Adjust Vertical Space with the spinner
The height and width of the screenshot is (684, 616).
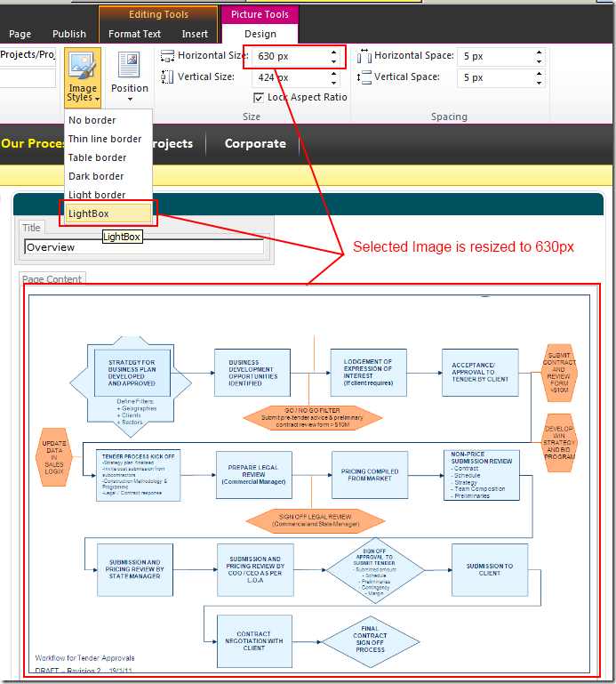tap(539, 77)
